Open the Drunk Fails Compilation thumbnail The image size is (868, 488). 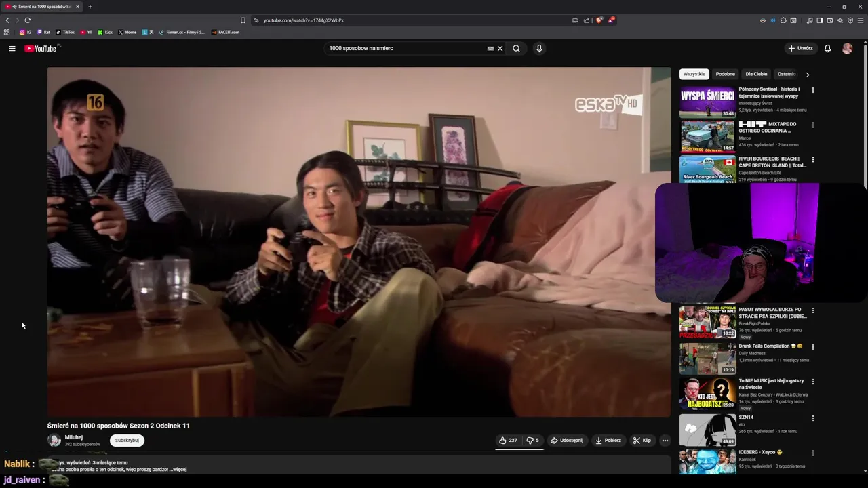[x=707, y=359]
